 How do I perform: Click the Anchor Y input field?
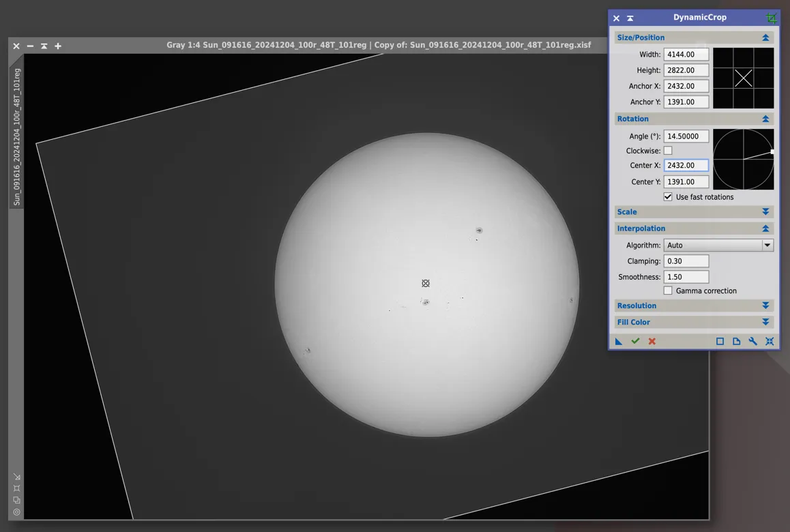[x=686, y=102]
